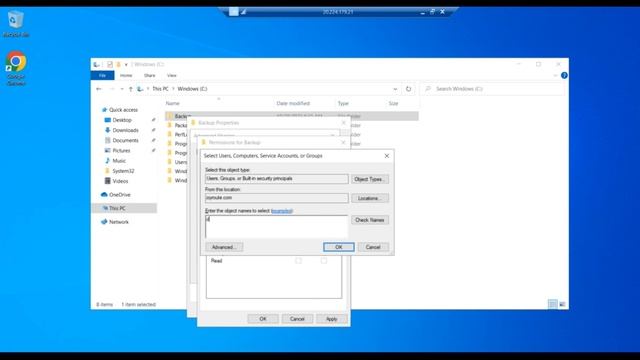Click the Object Types button
The image size is (640, 360).
[370, 179]
